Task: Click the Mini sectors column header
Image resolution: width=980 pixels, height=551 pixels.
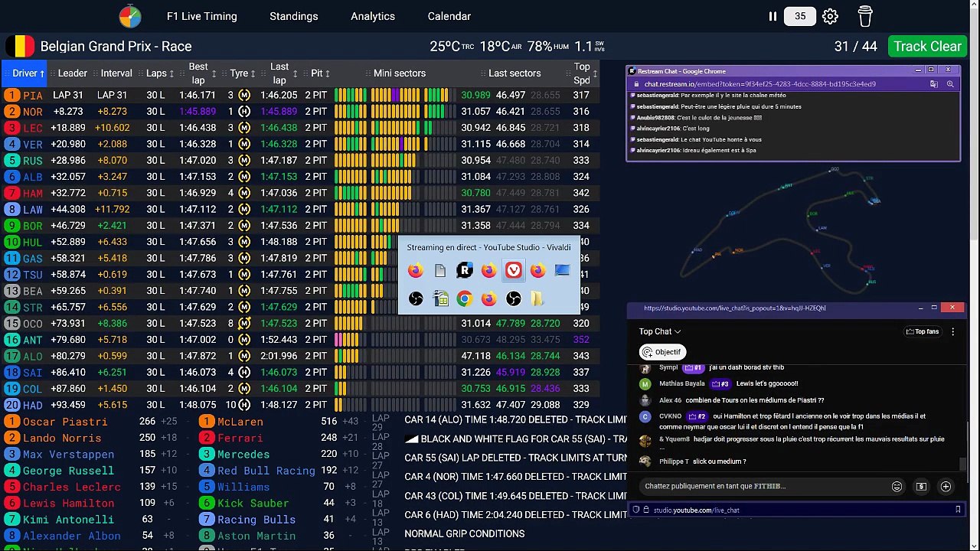Action: (400, 73)
